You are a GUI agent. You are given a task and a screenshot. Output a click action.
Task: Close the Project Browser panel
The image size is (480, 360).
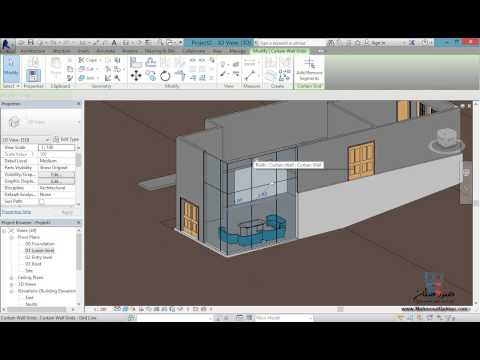click(x=79, y=222)
